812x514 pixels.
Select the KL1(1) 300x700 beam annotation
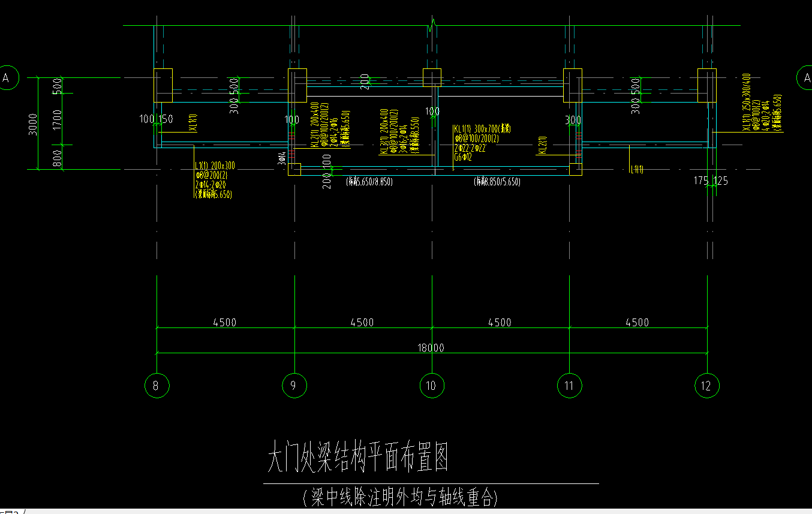pos(482,129)
